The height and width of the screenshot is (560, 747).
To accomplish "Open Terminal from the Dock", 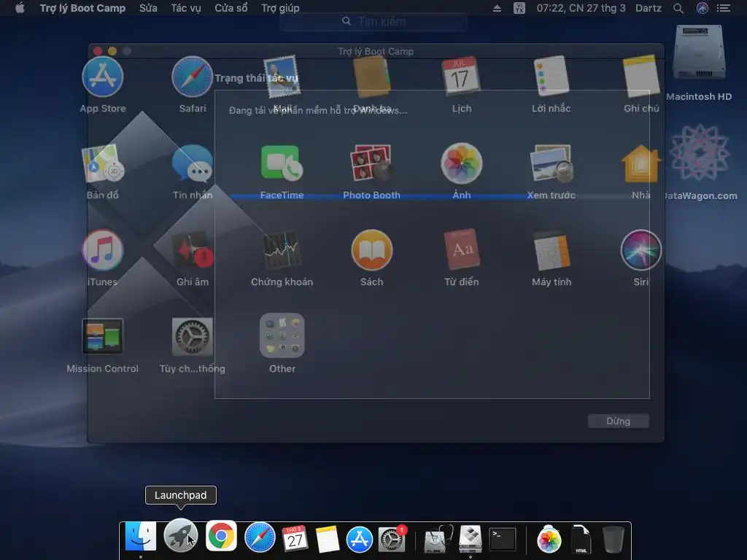I will [x=503, y=539].
